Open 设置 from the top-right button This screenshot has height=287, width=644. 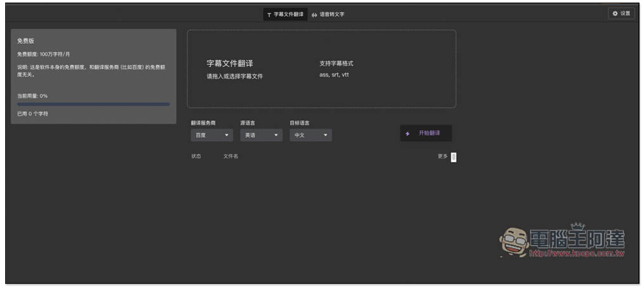pos(621,14)
